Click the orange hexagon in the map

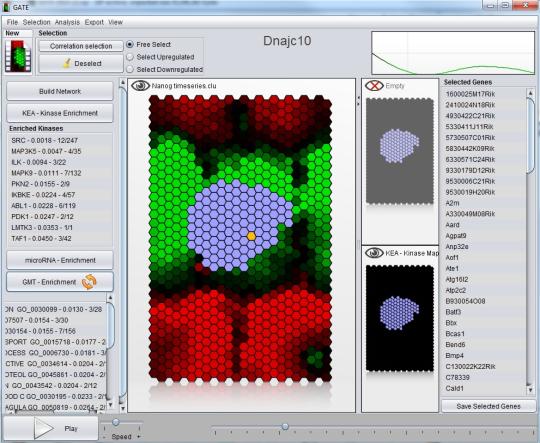pos(251,236)
